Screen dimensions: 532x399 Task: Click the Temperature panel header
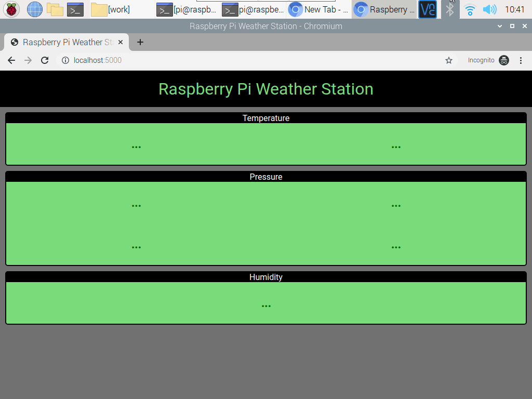pyautogui.click(x=266, y=118)
